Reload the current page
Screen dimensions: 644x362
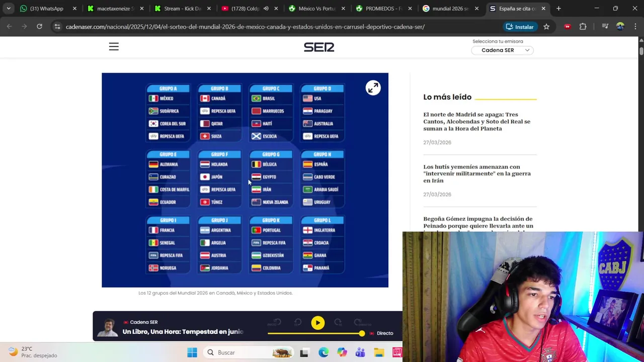click(x=39, y=27)
